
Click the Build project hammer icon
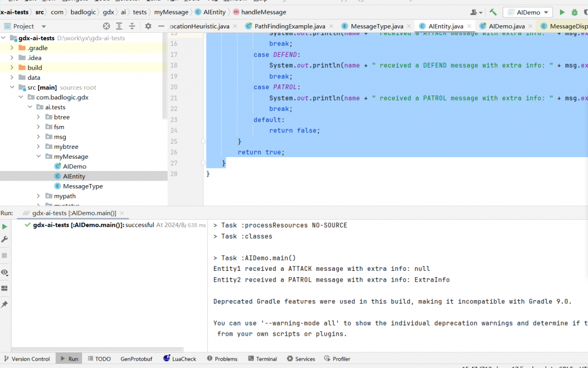(x=493, y=12)
